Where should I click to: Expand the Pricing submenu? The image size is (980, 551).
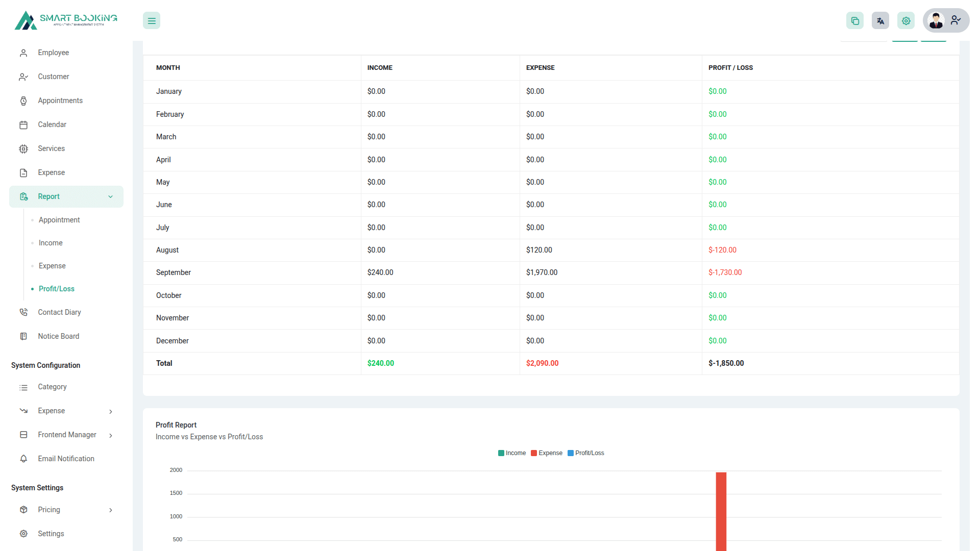[x=111, y=510]
